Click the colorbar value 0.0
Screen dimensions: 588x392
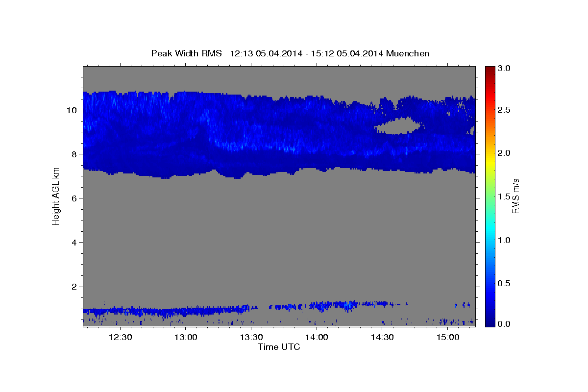point(505,324)
